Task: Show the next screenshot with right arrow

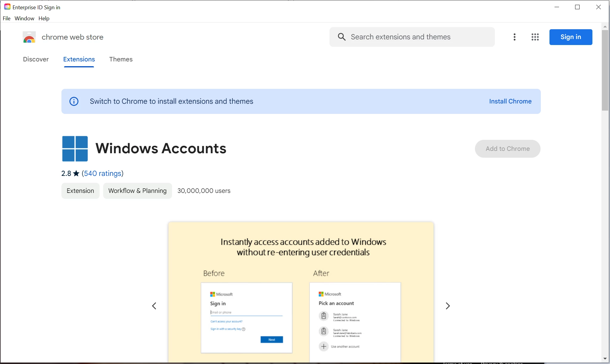Action: (x=448, y=306)
